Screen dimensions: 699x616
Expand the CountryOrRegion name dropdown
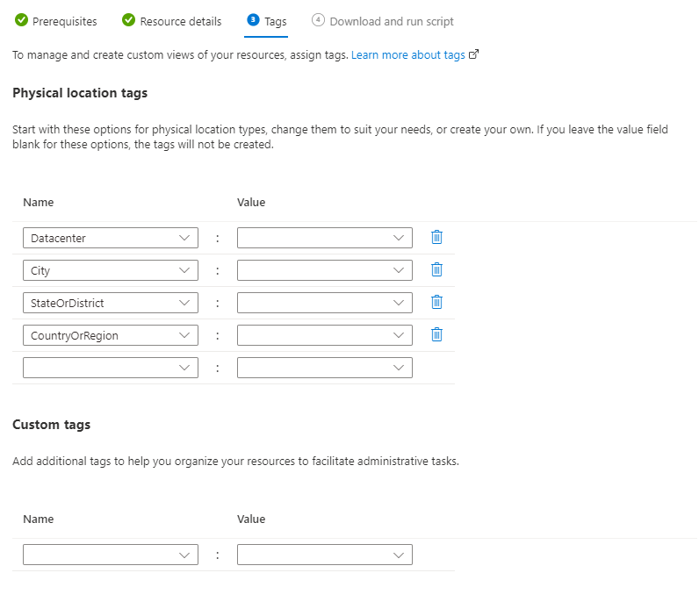click(184, 335)
